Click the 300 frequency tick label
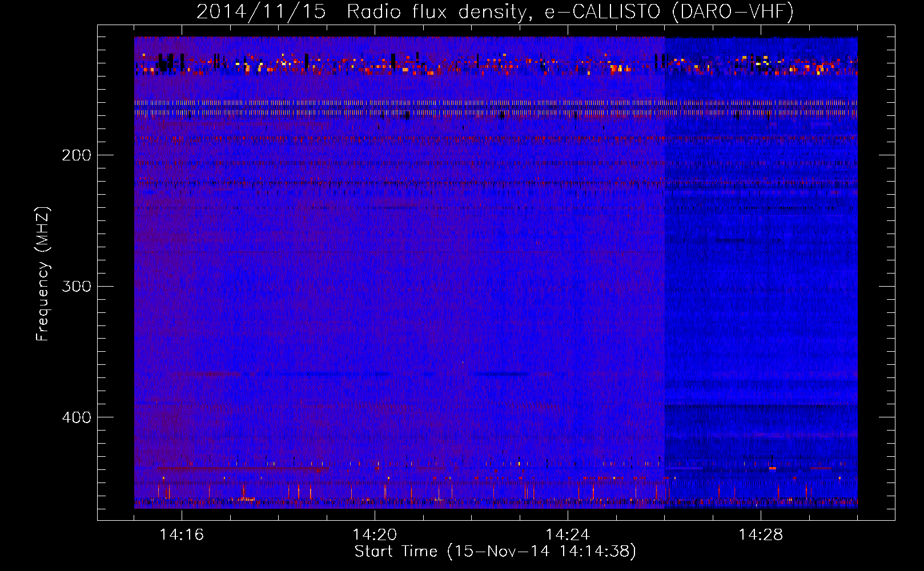924x571 pixels. (76, 286)
